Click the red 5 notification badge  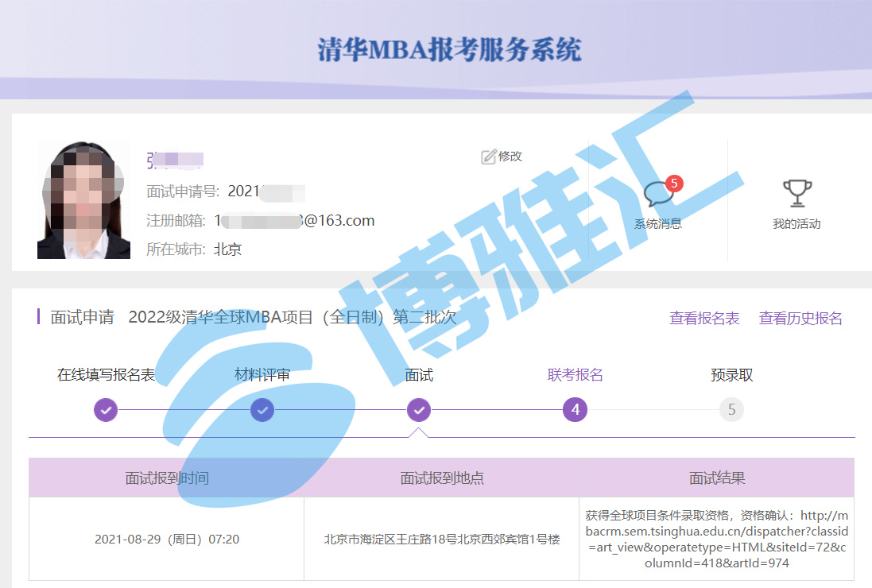pos(674,183)
